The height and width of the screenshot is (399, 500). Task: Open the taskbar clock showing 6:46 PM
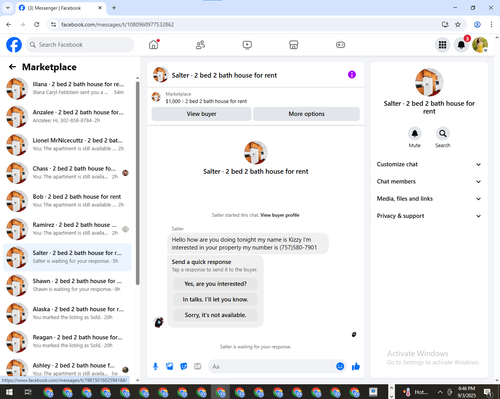coord(466,392)
